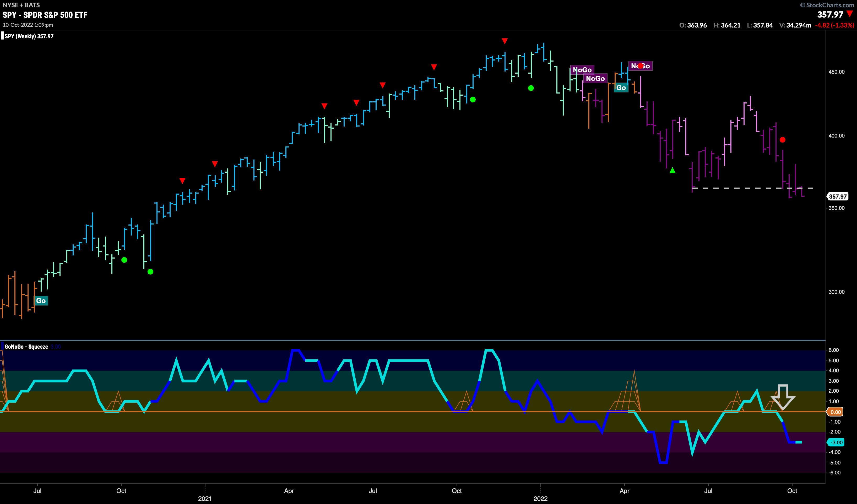Select the NYSE + BATS exchange label
Viewport: 857px width, 504px height.
coord(21,5)
